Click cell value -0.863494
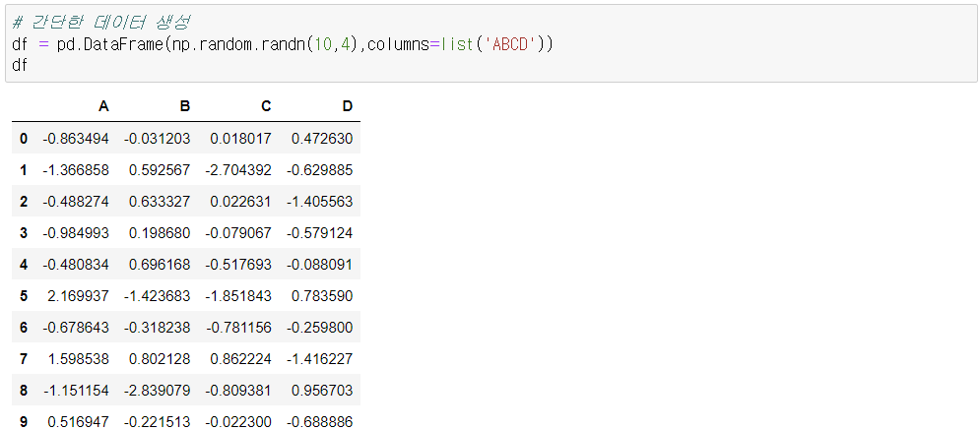The image size is (980, 430). tap(76, 138)
